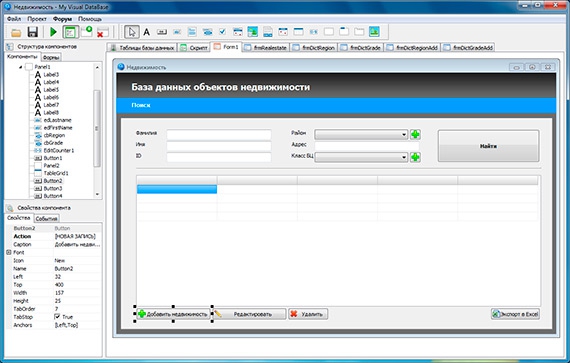Open the Форум menu

tap(62, 19)
